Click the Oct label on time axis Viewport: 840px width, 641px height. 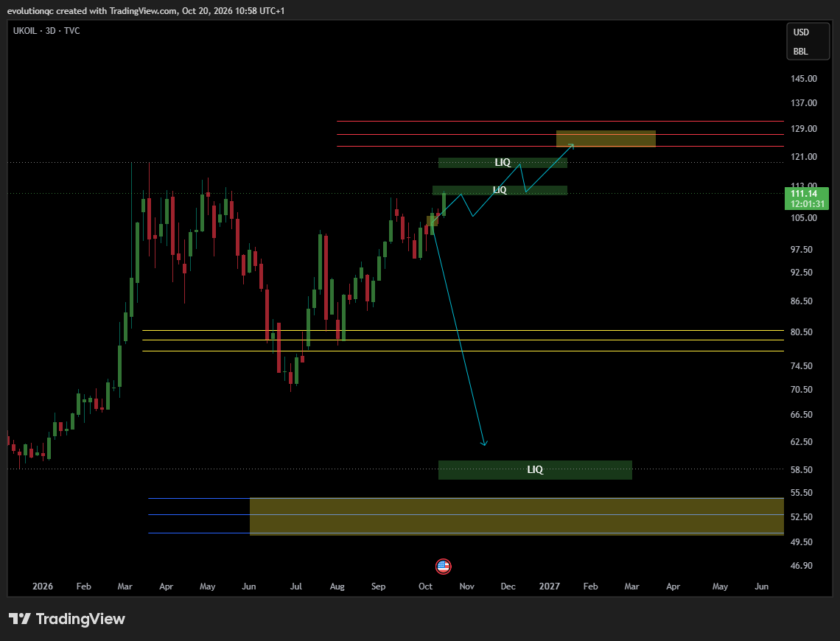coord(425,586)
